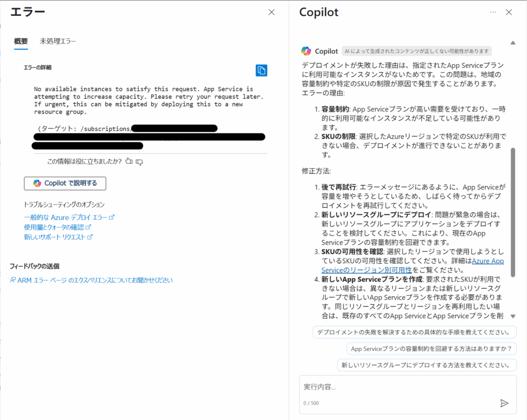The width and height of the screenshot is (527, 420).
Task: Select the デプロイメントの失敗を解決する suggestion
Action: pos(414,333)
